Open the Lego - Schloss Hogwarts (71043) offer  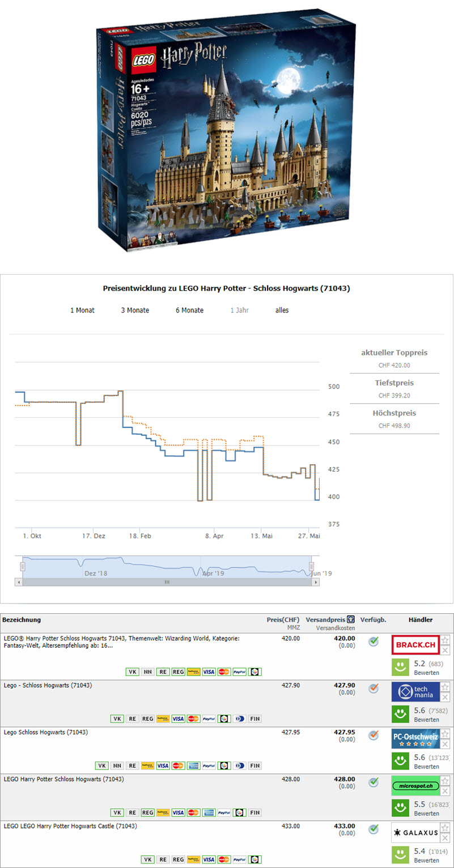point(48,685)
